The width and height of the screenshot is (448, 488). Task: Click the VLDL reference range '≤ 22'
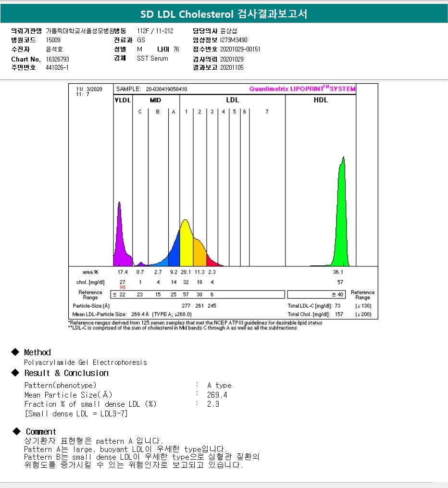(x=119, y=294)
